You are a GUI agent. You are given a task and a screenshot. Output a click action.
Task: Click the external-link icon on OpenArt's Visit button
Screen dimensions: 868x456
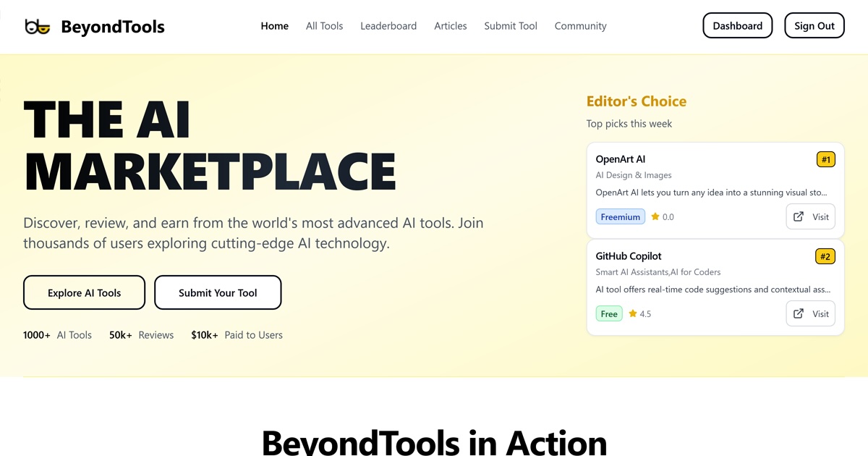tap(799, 216)
